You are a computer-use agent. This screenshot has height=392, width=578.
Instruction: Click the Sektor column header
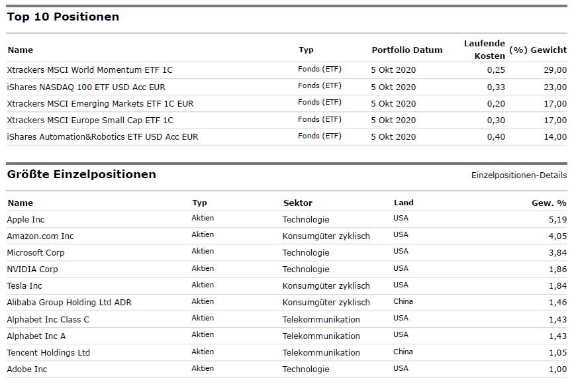(297, 203)
